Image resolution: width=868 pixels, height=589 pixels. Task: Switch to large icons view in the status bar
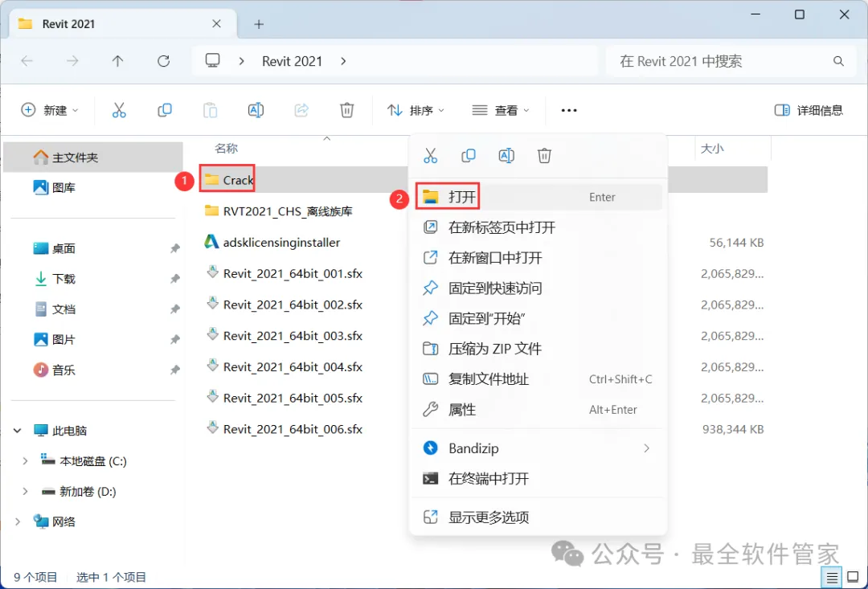[853, 578]
